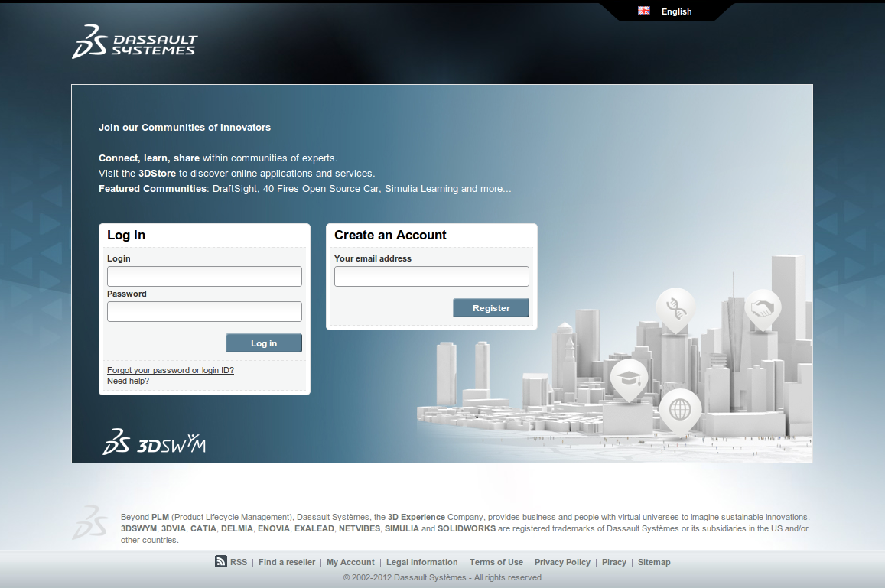Focus the Password input field
The image size is (885, 588).
click(x=204, y=311)
